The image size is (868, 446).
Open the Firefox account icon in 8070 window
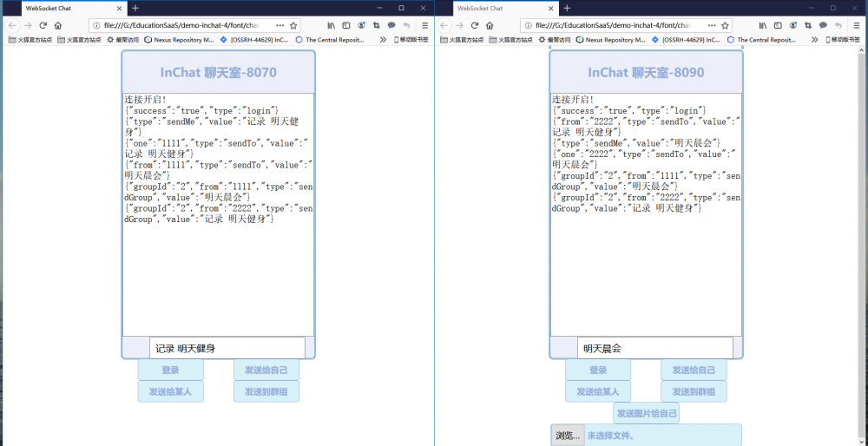tap(361, 25)
